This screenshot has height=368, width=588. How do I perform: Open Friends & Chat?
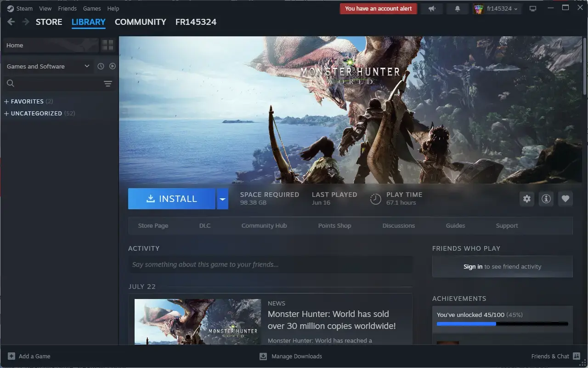550,356
